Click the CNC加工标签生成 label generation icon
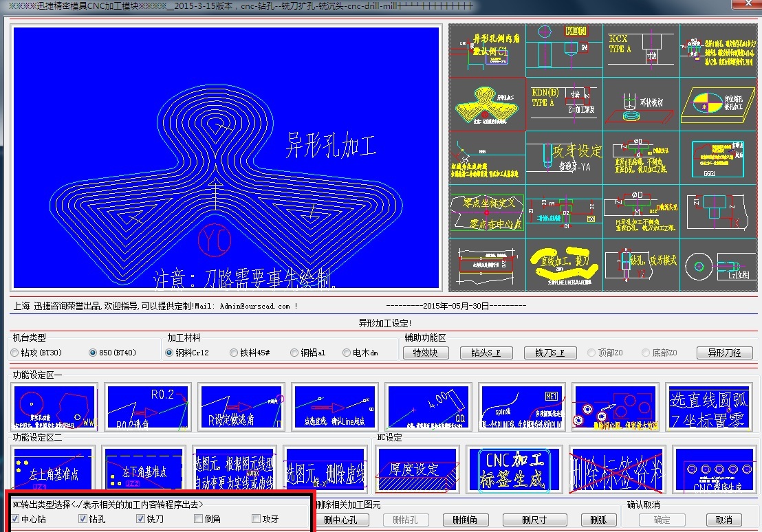 (x=512, y=469)
